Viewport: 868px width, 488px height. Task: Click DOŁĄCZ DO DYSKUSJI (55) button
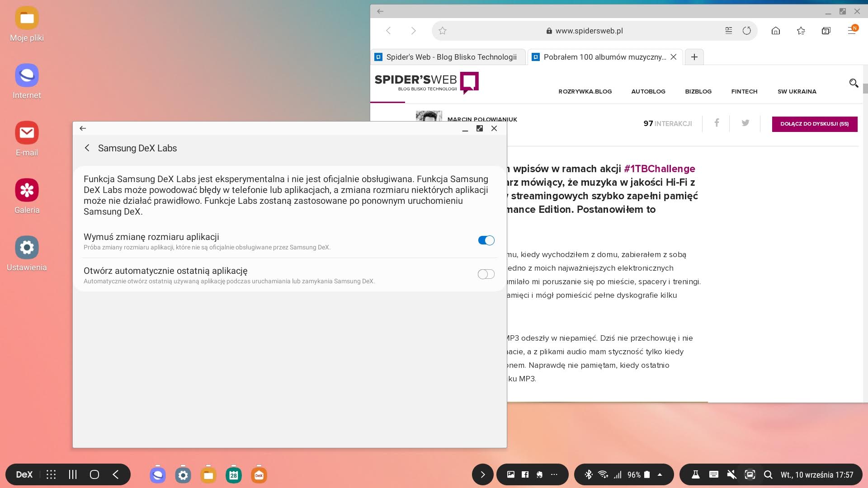click(815, 124)
